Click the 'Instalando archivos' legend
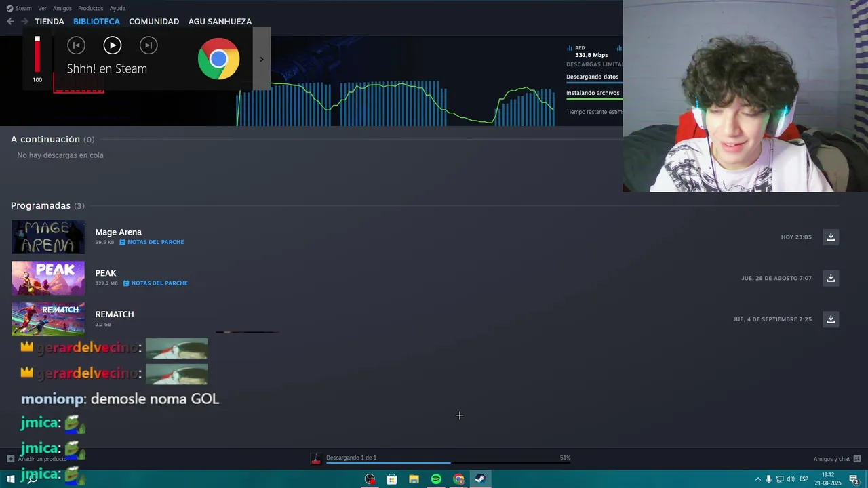868x488 pixels. pyautogui.click(x=593, y=93)
